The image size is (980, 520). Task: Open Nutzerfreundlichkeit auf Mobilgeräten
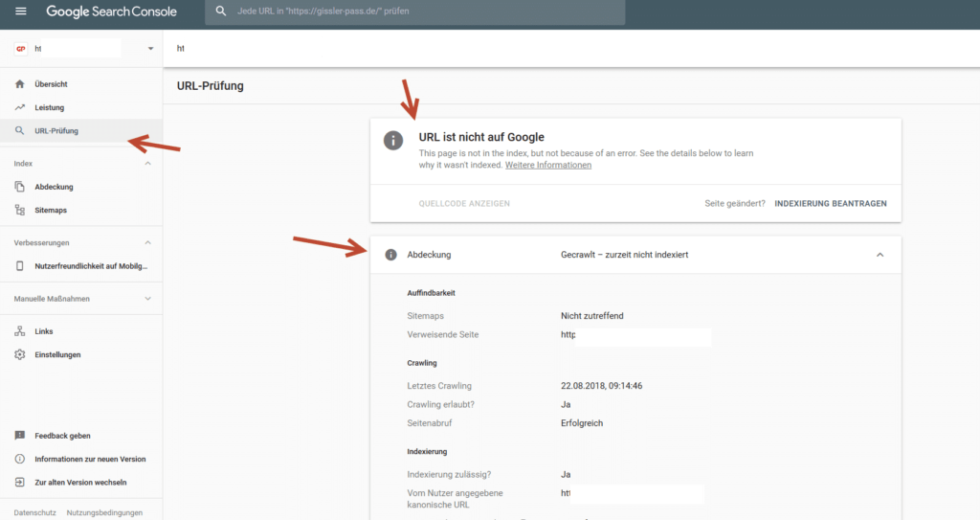91,266
